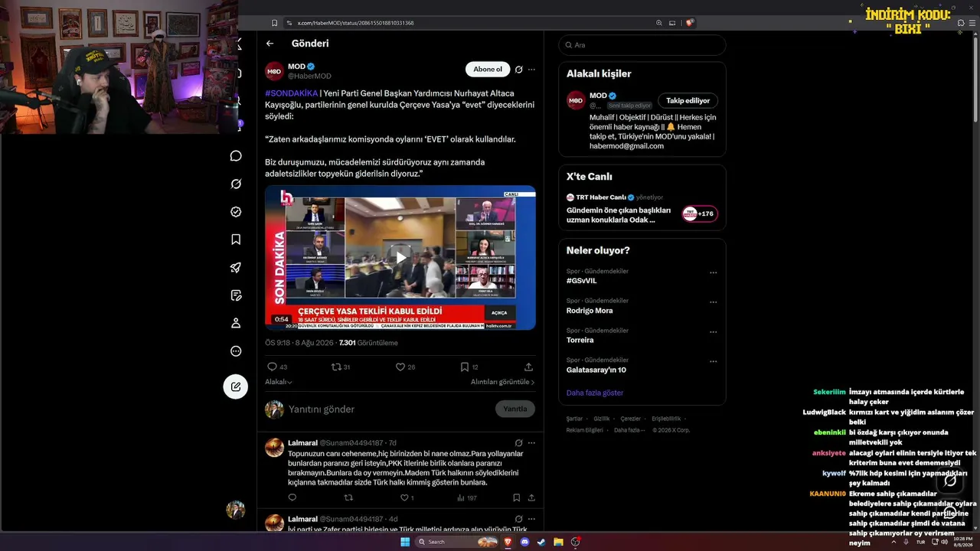Join the TRT Haber Canlı live broadcast
Image resolution: width=980 pixels, height=551 pixels.
(700, 214)
